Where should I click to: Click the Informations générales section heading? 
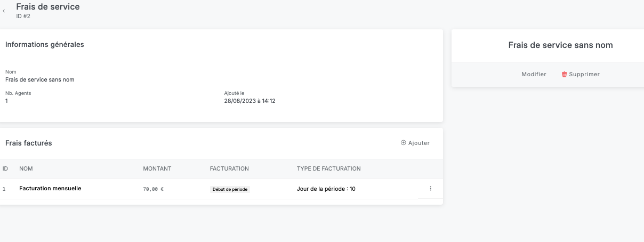click(45, 45)
